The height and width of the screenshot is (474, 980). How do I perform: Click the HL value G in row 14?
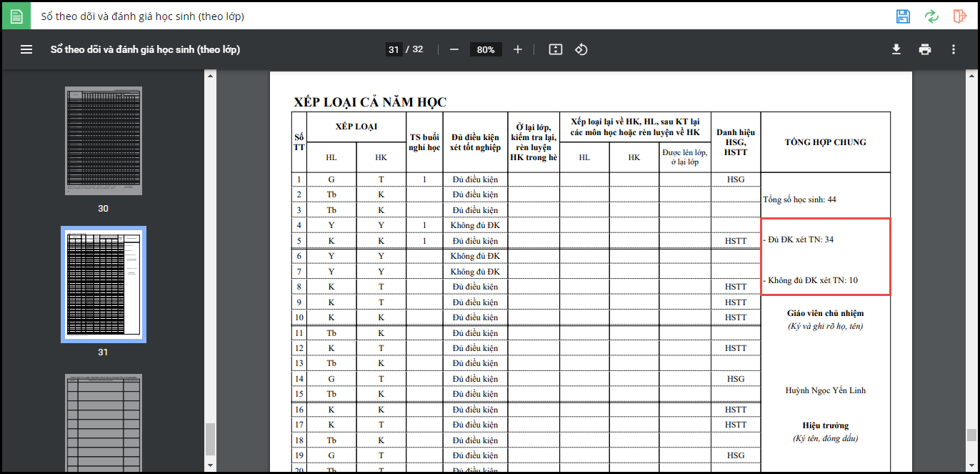[331, 379]
